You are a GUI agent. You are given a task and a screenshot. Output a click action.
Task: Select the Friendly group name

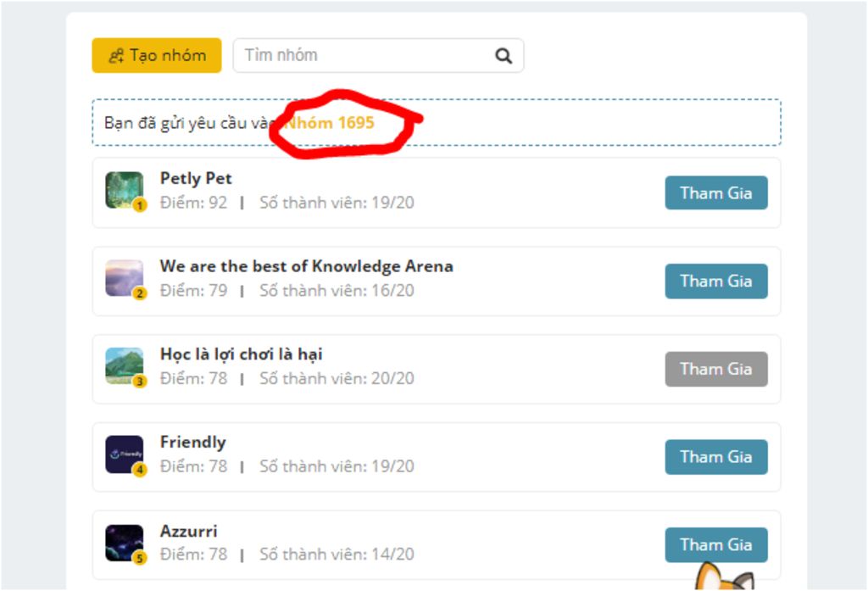[x=193, y=442]
